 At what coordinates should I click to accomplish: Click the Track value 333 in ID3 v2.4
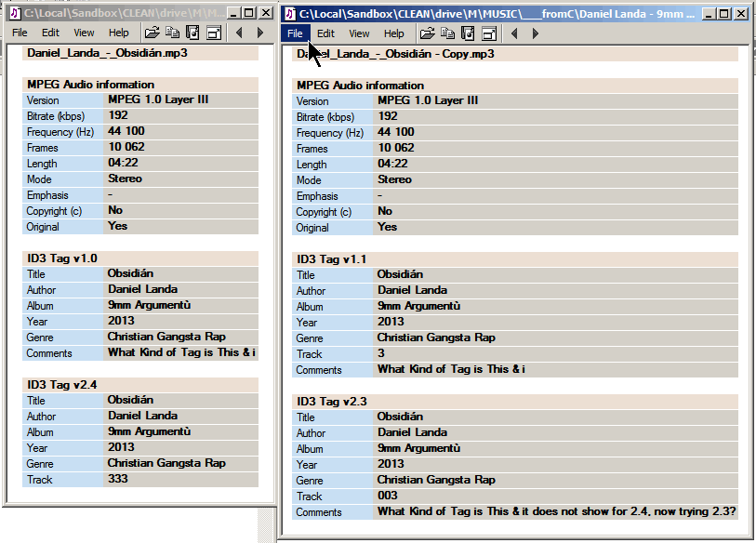click(x=118, y=479)
